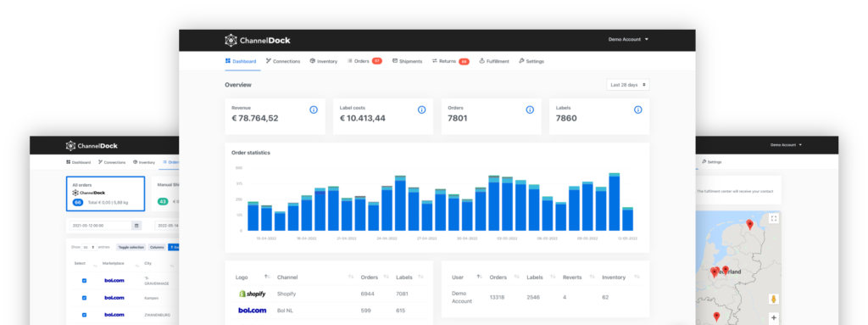This screenshot has height=325, width=868.
Task: Open the Returns tab
Action: 444,61
